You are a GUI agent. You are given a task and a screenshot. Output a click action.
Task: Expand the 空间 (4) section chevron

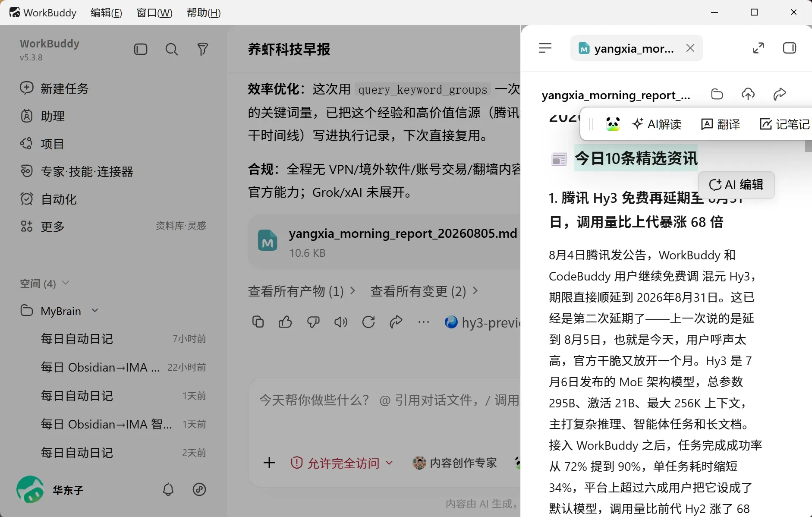tap(66, 283)
